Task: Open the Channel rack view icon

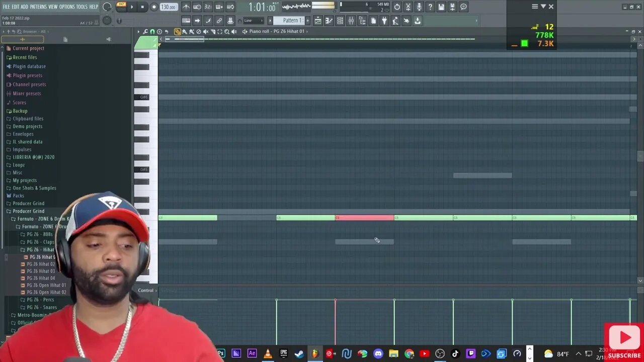Action: [340, 21]
